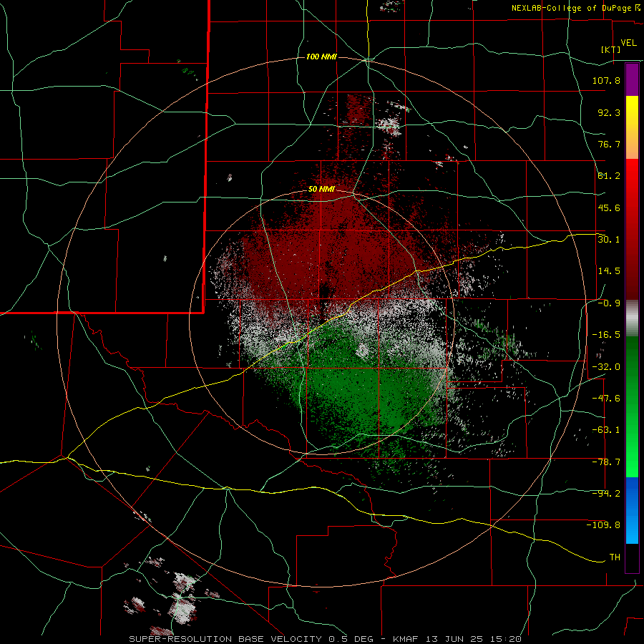Click the -109.8 velocity scale value

point(603,525)
